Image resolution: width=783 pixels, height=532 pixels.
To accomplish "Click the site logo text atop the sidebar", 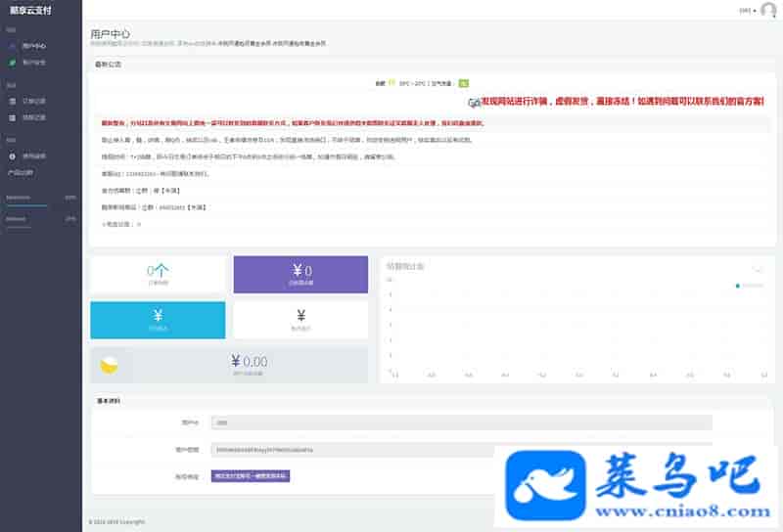I will point(30,11).
